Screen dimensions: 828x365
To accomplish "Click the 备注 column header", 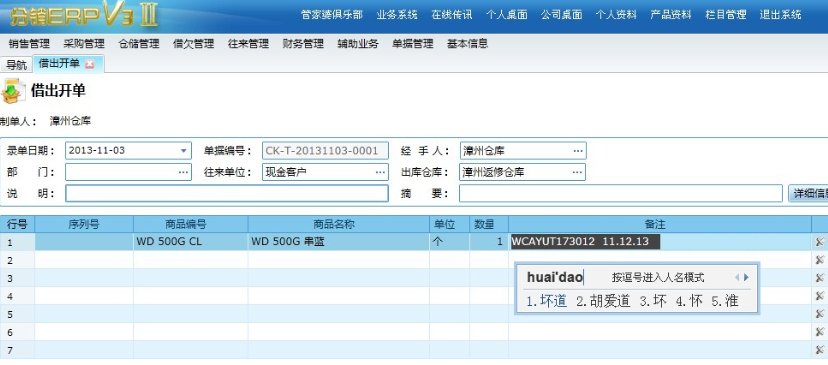I will [x=660, y=224].
